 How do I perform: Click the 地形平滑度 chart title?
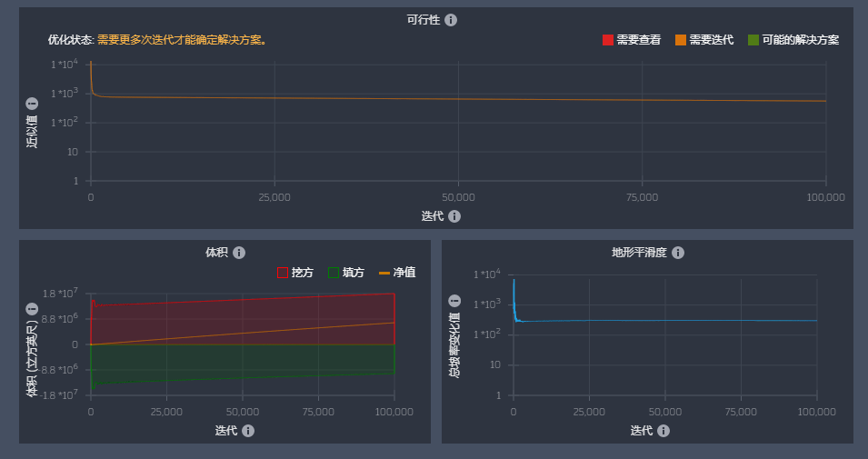click(x=639, y=253)
